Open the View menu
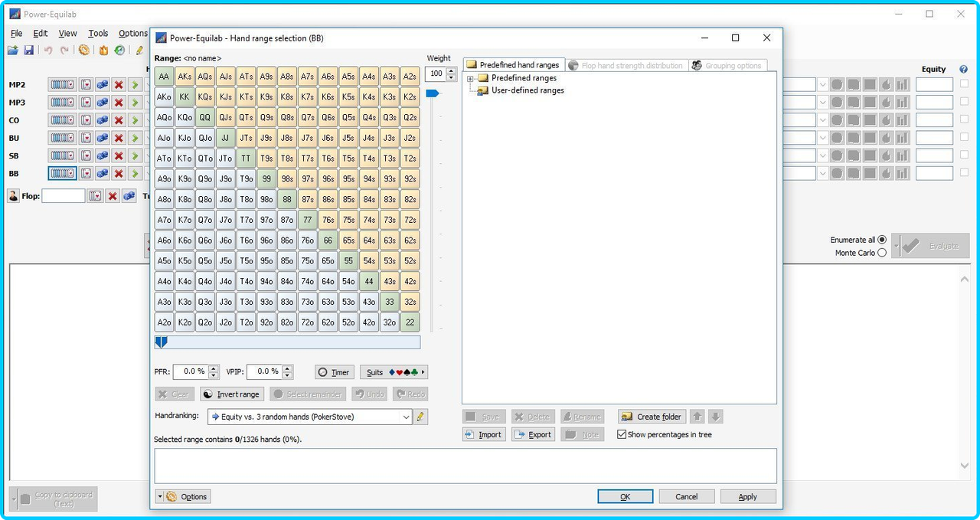 [67, 34]
